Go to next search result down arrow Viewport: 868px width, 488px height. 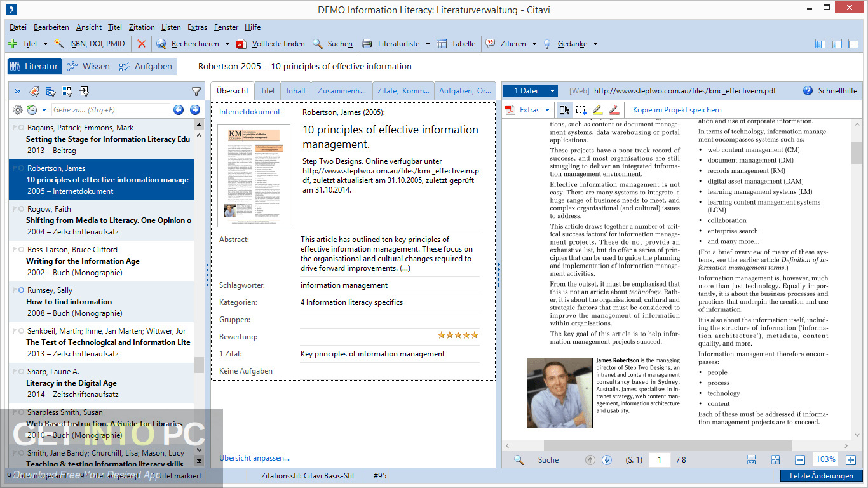[x=606, y=460]
